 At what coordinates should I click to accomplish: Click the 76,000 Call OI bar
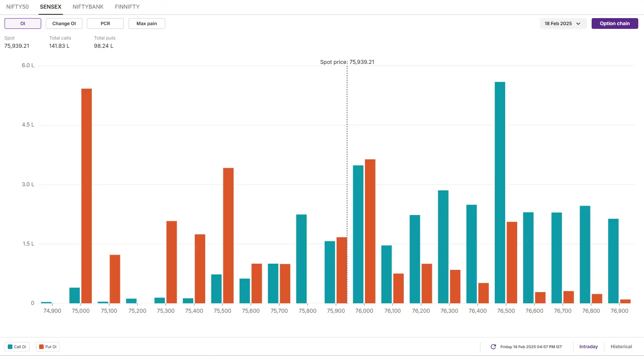click(x=358, y=234)
